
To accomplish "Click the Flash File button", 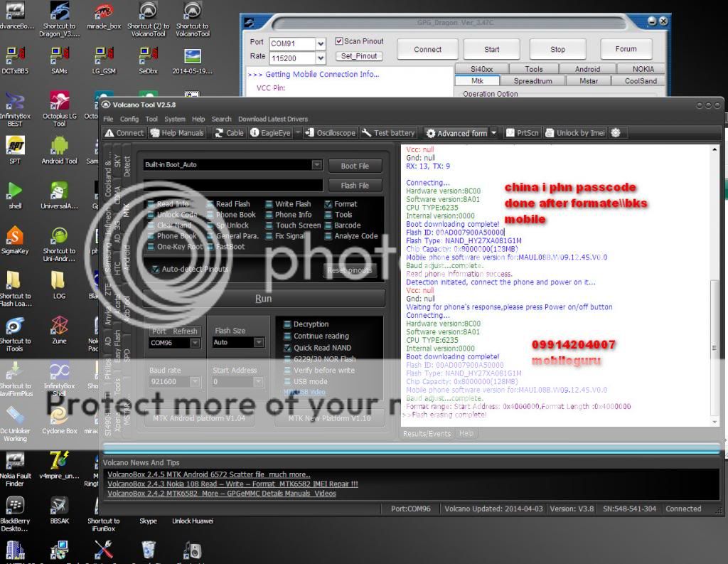I will point(355,186).
